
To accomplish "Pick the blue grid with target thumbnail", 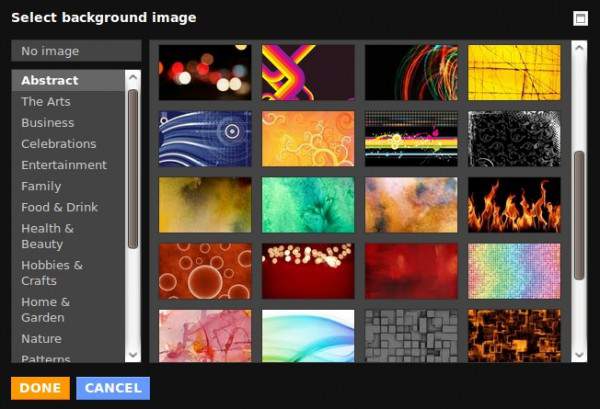I will [205, 139].
